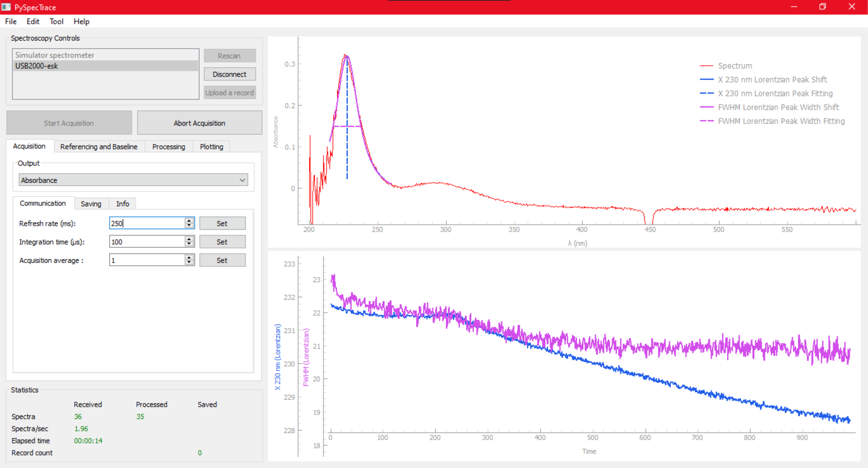The height and width of the screenshot is (468, 868).
Task: Click the Acquisition average input field
Action: click(147, 260)
